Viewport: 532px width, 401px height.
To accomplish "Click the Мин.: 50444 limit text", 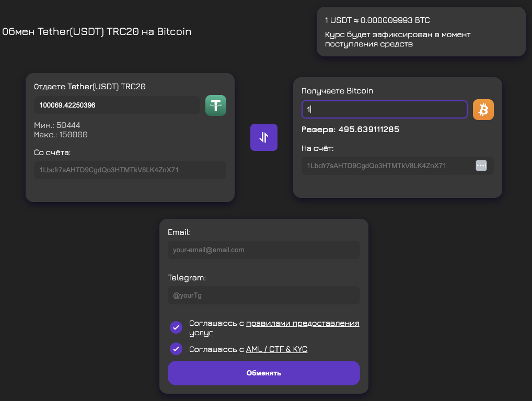I will pos(57,125).
